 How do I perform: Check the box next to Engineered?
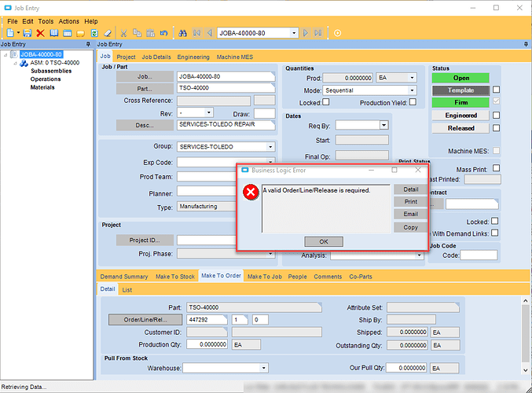click(x=496, y=116)
